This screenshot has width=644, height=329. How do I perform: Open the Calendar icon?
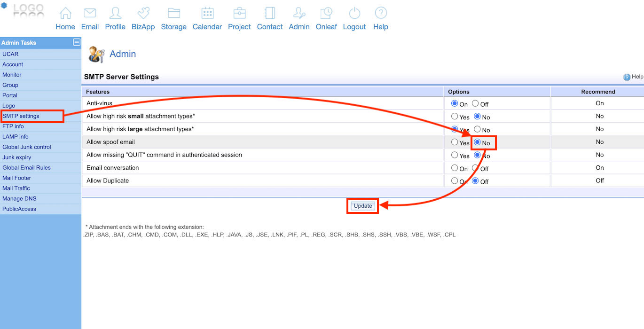pyautogui.click(x=207, y=14)
